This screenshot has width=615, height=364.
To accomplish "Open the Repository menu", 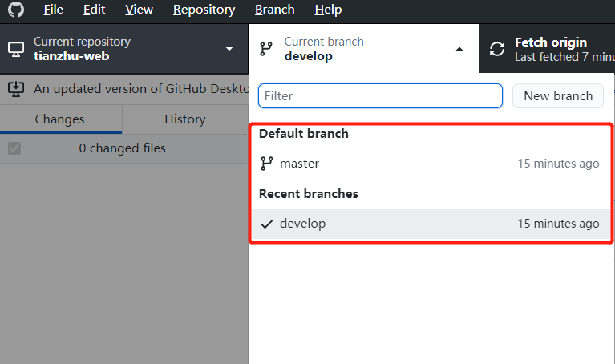I will point(204,10).
